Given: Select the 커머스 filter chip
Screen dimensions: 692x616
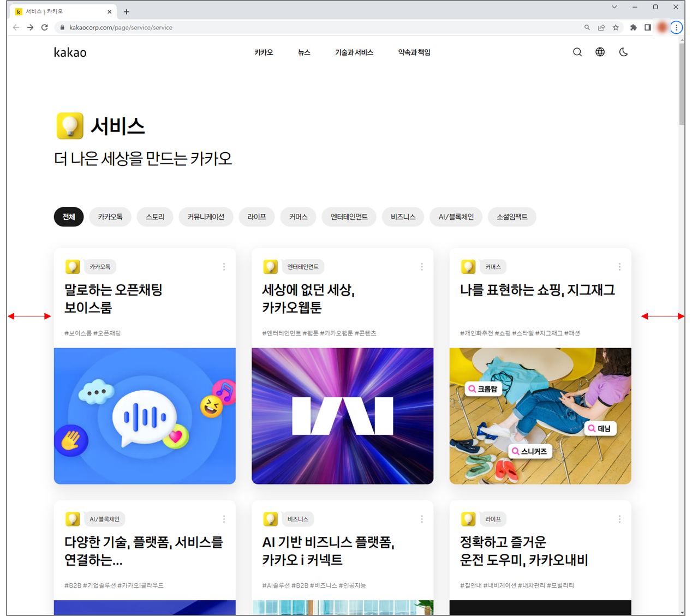Looking at the screenshot, I should [299, 217].
